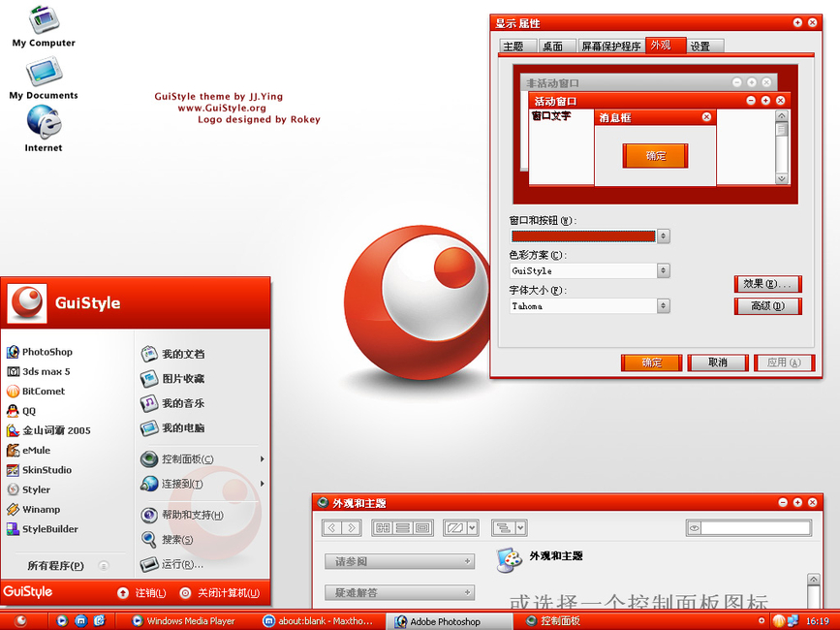Click 注销 at start menu bottom
840x630 pixels.
[x=142, y=593]
